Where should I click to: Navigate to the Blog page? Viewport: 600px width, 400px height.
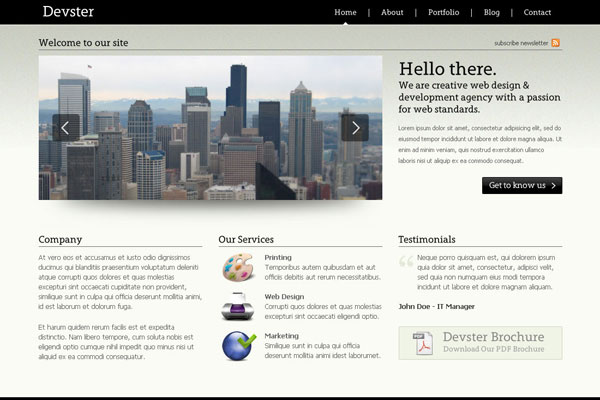491,12
